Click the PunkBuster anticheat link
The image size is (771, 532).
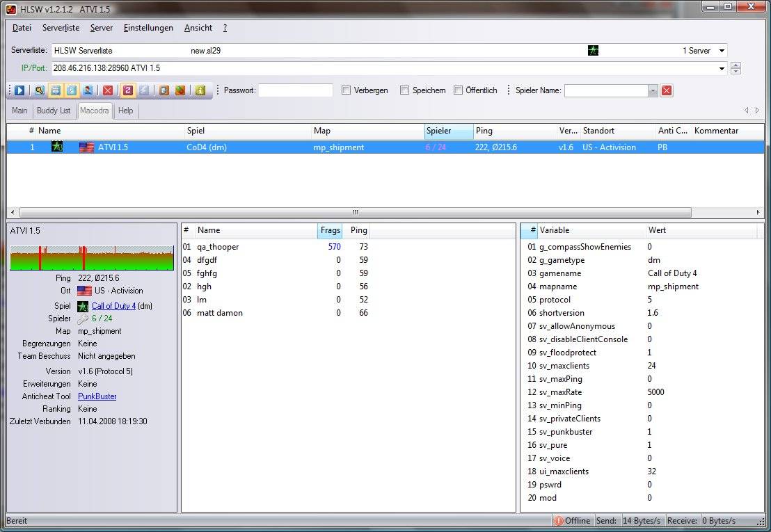[97, 396]
